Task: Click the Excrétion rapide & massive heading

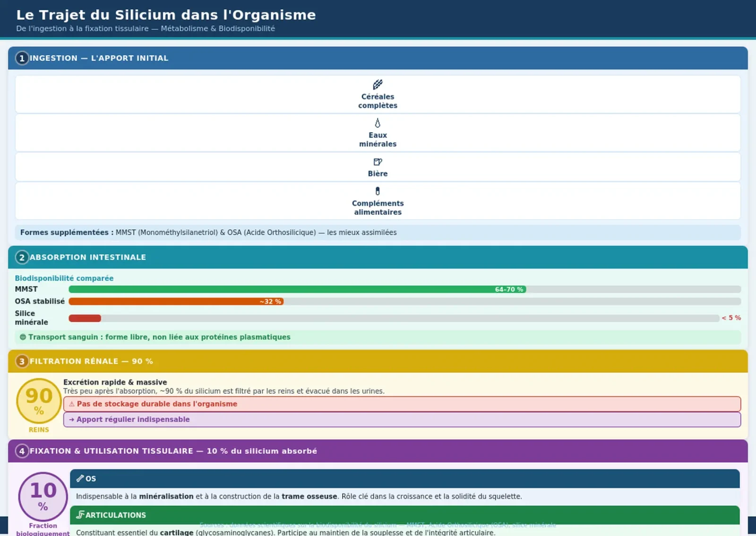Action: (x=115, y=382)
